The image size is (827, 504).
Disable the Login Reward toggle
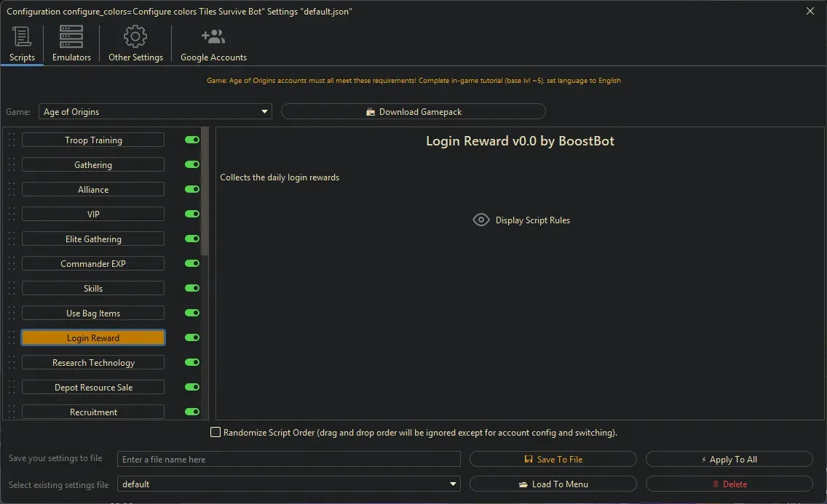point(191,337)
